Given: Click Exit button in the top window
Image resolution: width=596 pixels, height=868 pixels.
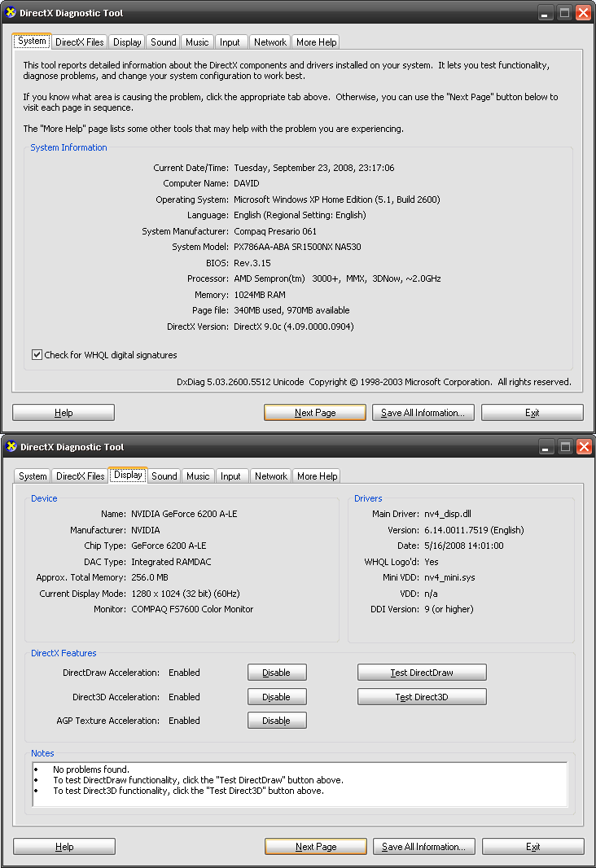Looking at the screenshot, I should point(532,412).
